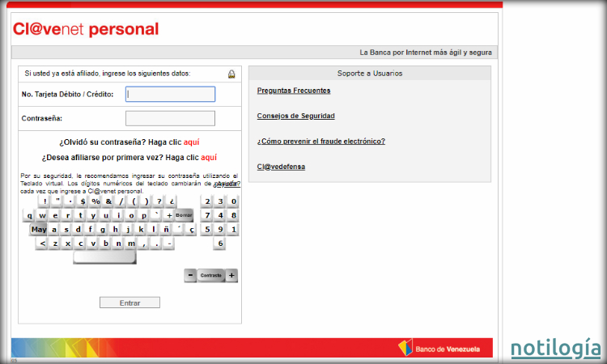Image resolution: width=607 pixels, height=364 pixels.
Task: Click the Cl@venet personal logo
Action: [x=86, y=29]
